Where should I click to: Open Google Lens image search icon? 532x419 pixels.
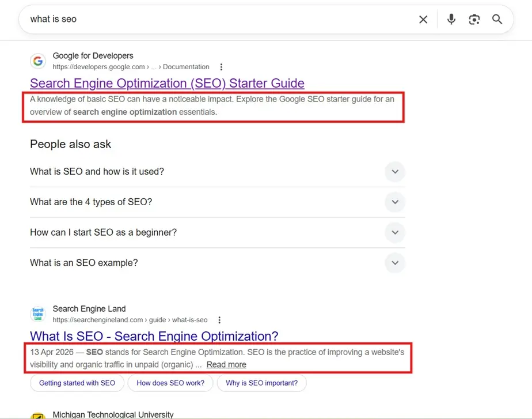click(474, 20)
